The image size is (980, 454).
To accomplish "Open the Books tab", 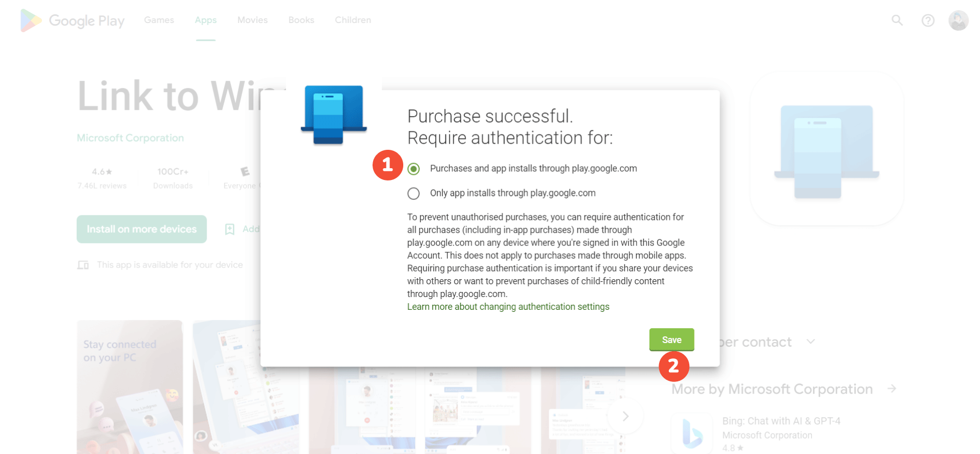I will tap(301, 20).
